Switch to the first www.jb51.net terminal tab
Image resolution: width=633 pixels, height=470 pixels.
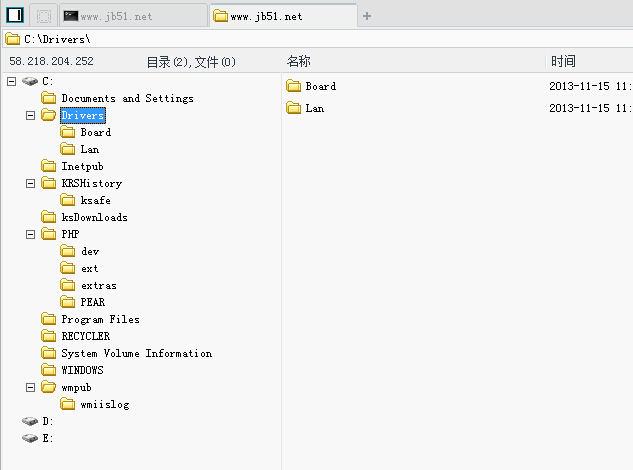coord(134,16)
